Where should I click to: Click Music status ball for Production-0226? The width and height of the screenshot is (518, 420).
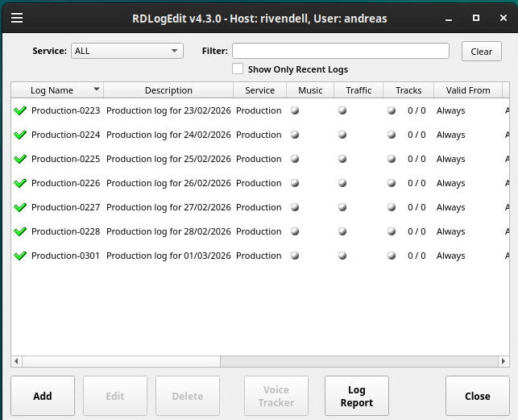[x=295, y=183]
